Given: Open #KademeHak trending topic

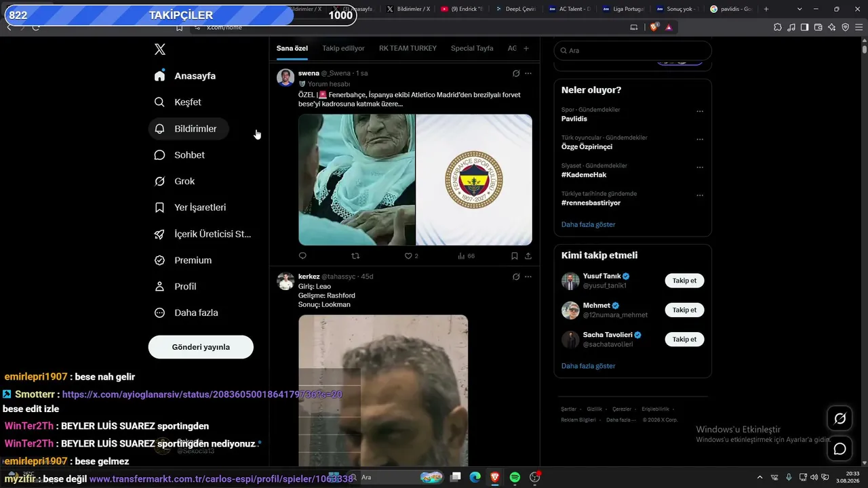Looking at the screenshot, I should 584,175.
